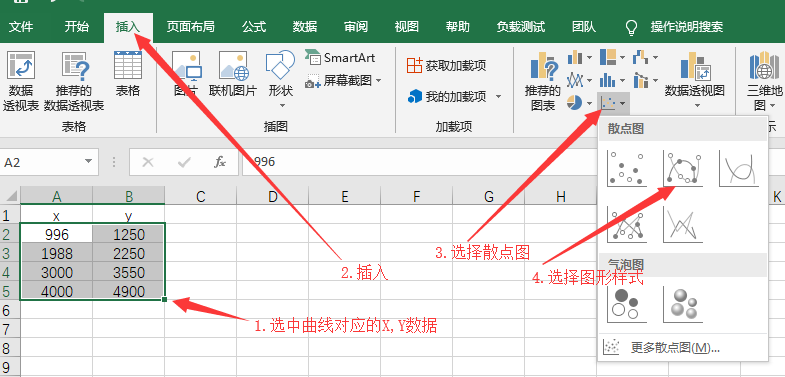Image resolution: width=785 pixels, height=377 pixels.
Task: Click Get Add-ins (获取加载项)
Action: (446, 66)
